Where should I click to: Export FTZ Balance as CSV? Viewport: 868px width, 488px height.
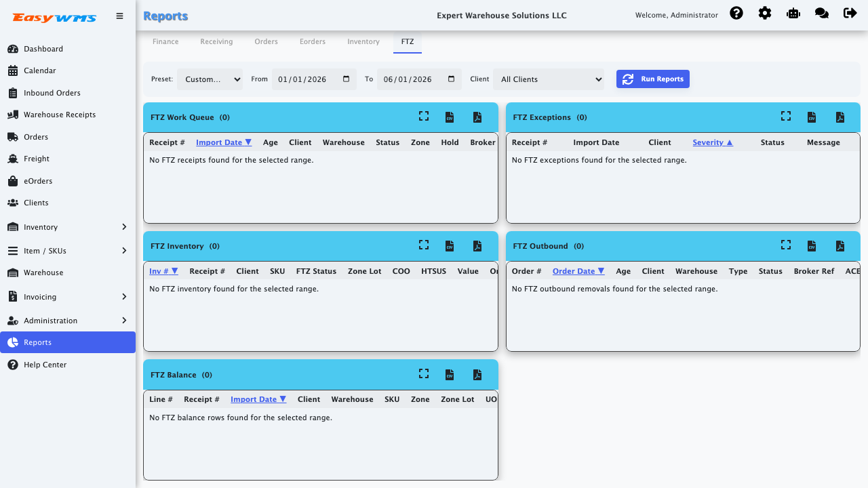(x=449, y=375)
